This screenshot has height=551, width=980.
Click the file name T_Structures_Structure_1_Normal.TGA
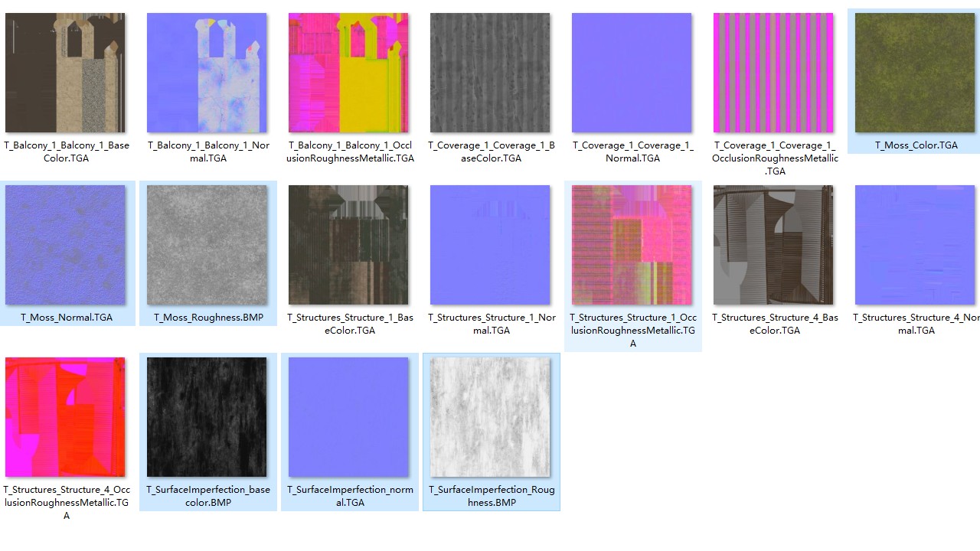(492, 324)
